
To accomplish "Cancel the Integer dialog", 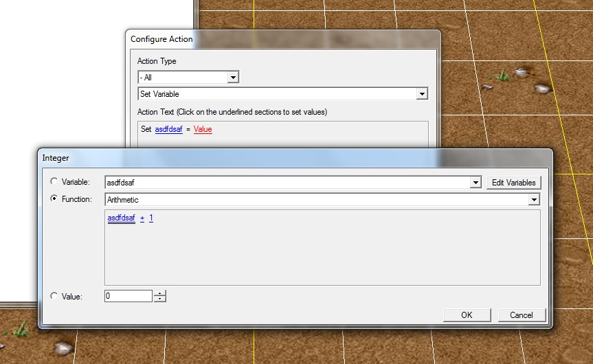I will point(522,315).
